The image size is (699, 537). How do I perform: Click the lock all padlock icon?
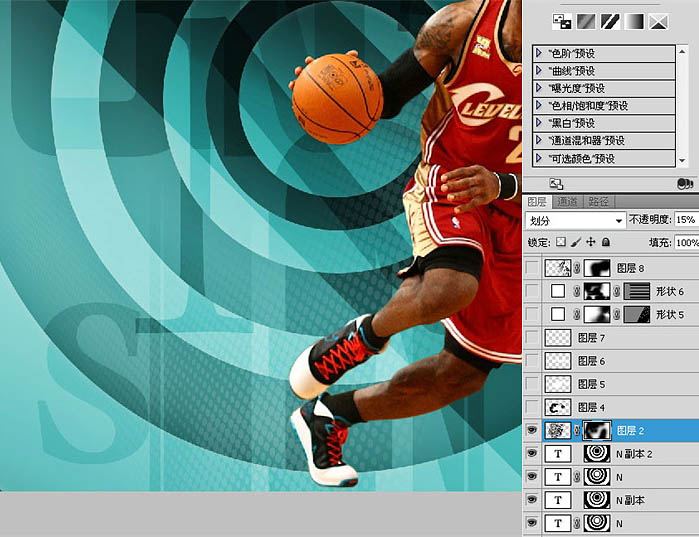605,242
